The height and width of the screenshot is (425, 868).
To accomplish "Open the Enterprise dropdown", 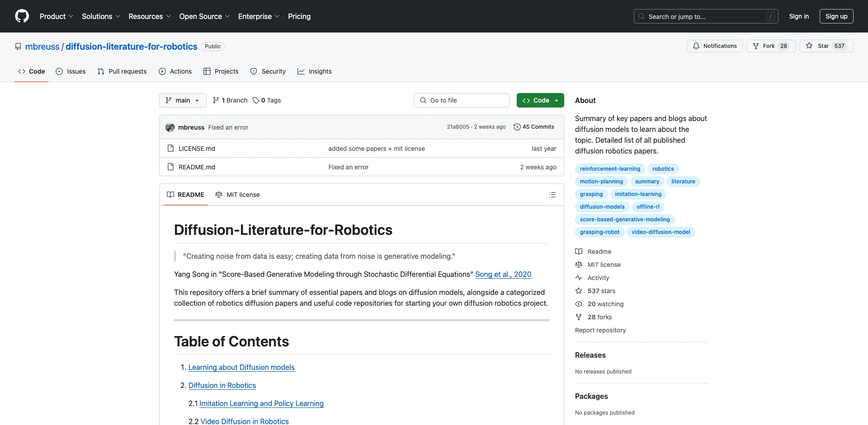I will [x=259, y=16].
